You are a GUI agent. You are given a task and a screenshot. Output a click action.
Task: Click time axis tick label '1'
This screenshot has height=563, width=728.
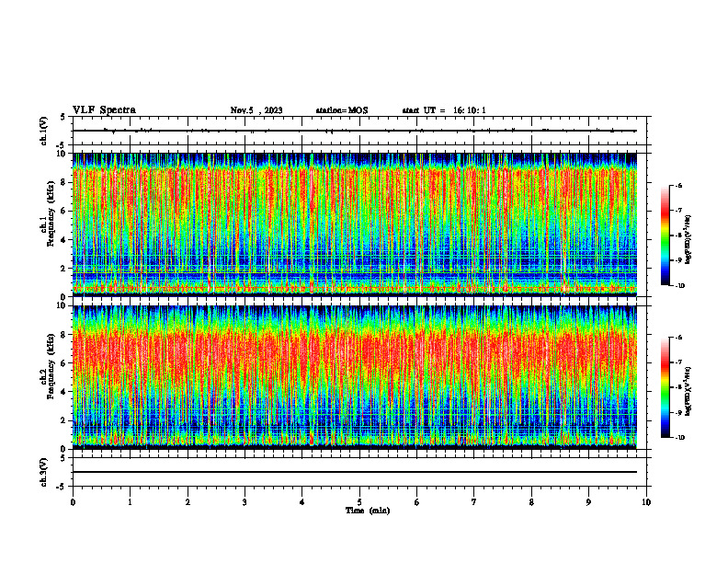coord(130,502)
